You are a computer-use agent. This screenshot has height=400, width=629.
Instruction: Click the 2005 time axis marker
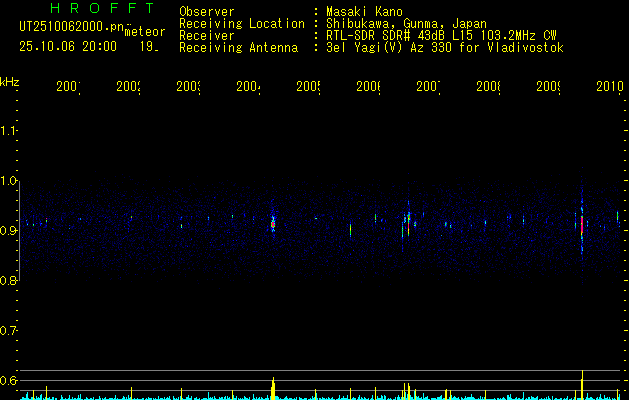(308, 87)
